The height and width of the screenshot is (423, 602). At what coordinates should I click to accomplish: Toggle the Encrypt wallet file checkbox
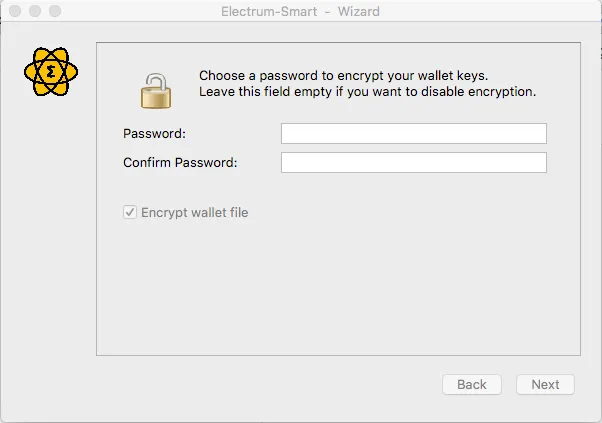(x=130, y=212)
